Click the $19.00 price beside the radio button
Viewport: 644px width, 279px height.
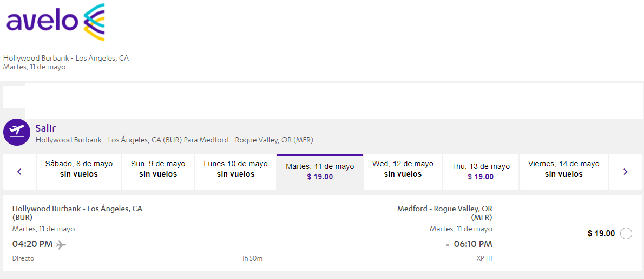click(x=601, y=233)
